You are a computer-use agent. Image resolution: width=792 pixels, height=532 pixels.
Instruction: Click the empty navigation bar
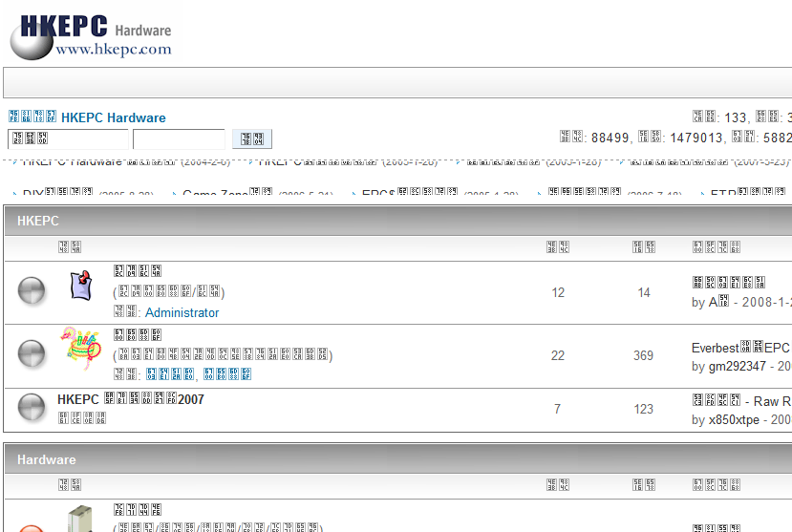[x=398, y=82]
